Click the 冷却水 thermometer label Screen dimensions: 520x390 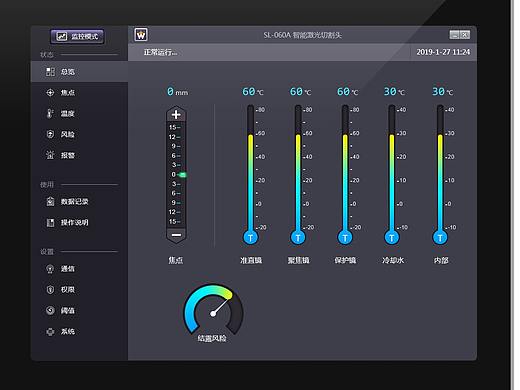393,260
